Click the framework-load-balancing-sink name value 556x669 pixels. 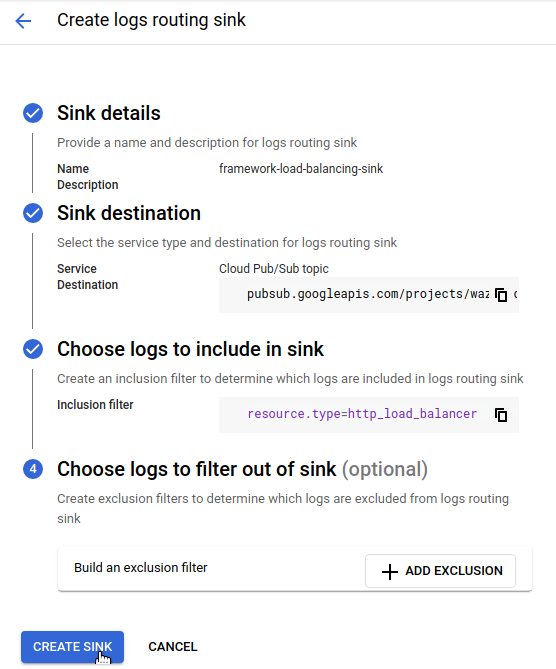301,169
